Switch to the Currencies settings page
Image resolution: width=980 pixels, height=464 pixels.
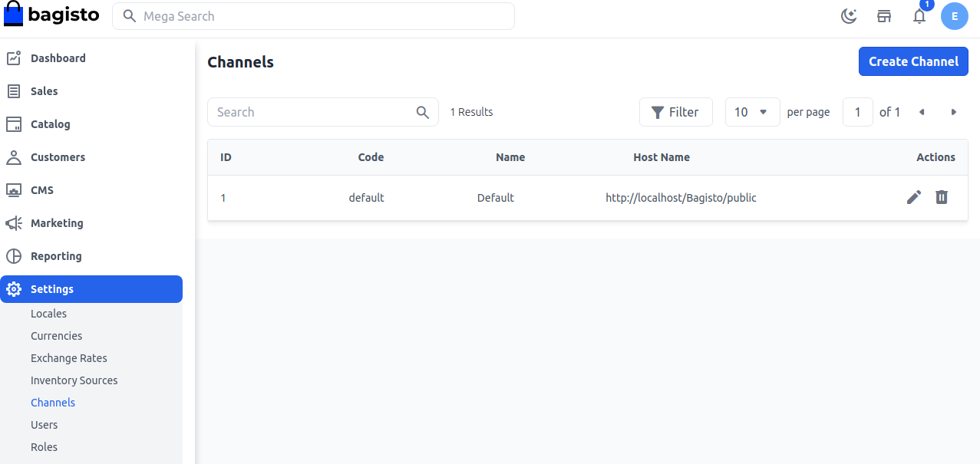pos(56,335)
